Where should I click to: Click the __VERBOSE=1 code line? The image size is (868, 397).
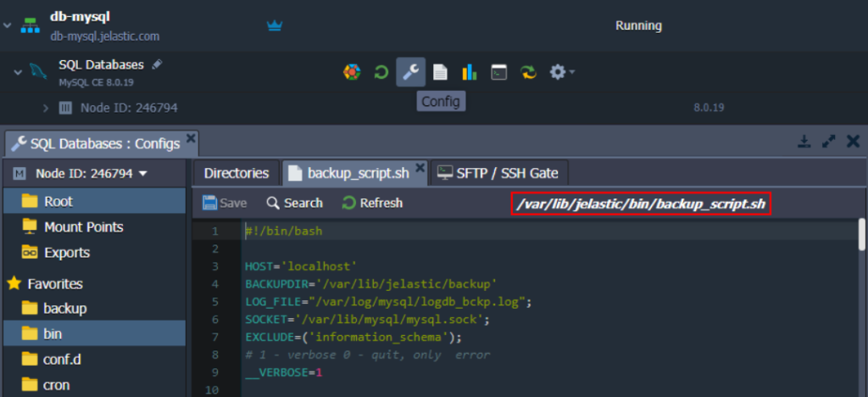pos(283,373)
